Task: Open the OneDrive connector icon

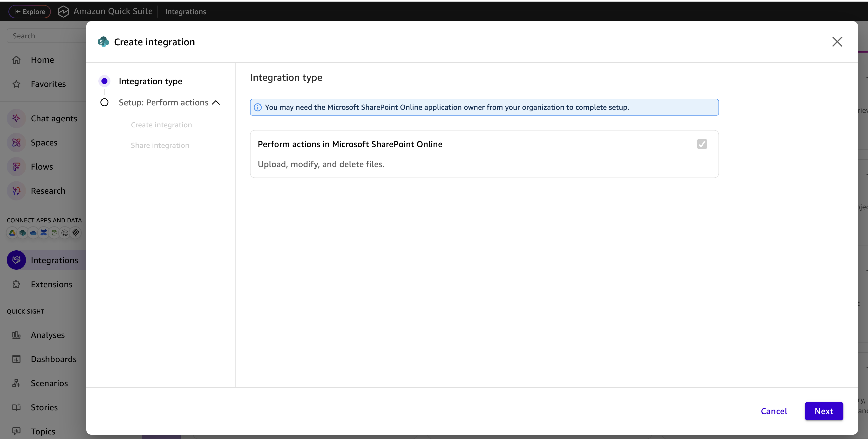Action: [33, 233]
